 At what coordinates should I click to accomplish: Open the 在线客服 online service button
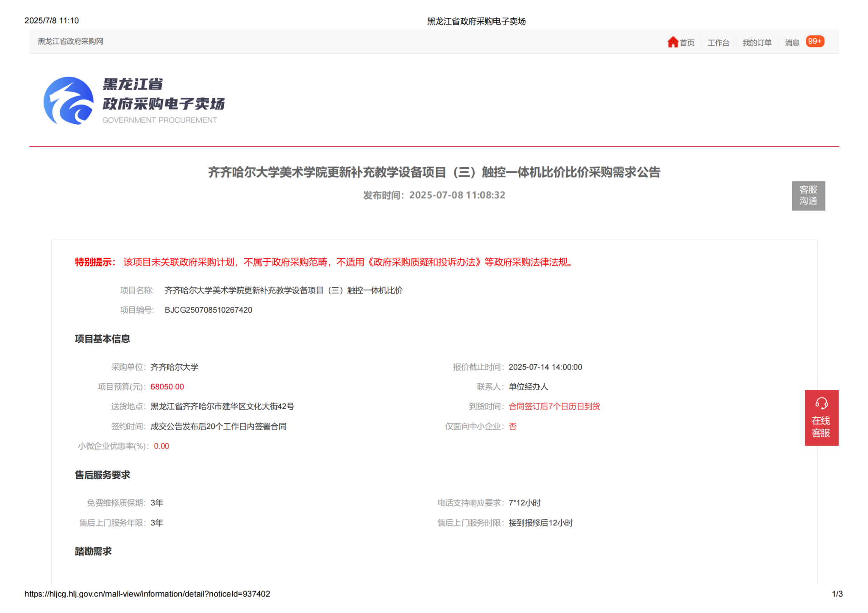821,426
